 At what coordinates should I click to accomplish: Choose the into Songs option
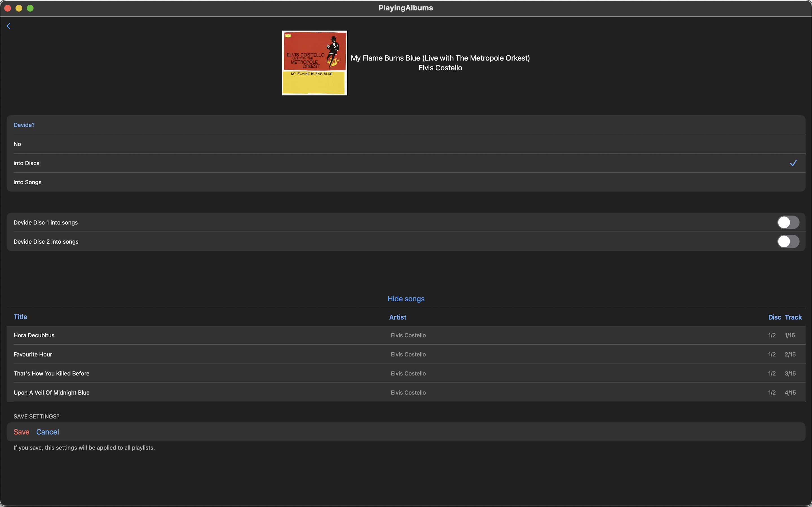(x=28, y=182)
